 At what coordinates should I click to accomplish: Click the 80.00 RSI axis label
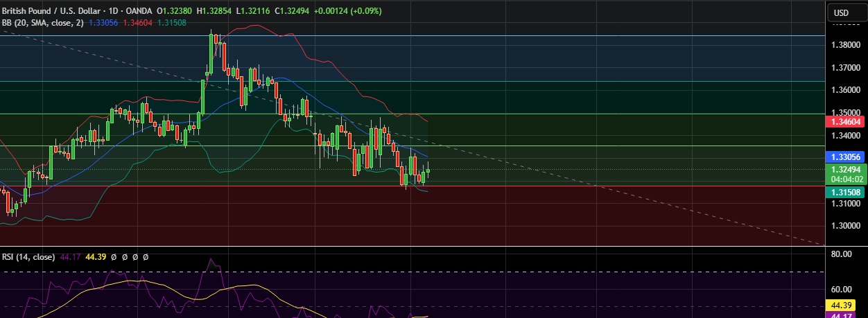pyautogui.click(x=842, y=254)
